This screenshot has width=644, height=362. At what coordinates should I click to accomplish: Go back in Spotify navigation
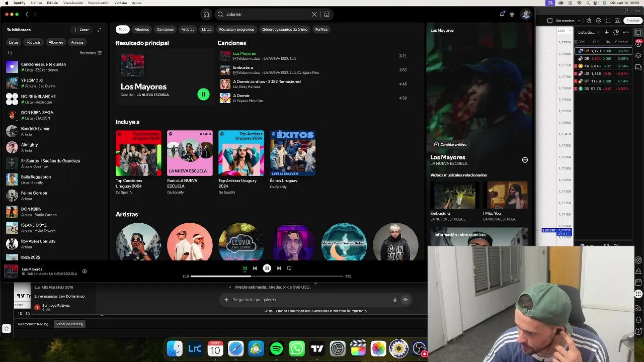27,15
